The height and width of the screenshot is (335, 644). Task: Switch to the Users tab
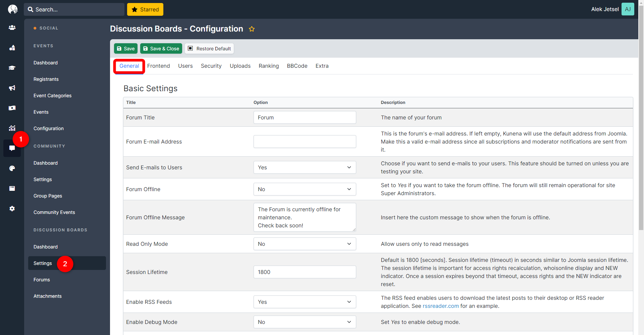tap(185, 66)
